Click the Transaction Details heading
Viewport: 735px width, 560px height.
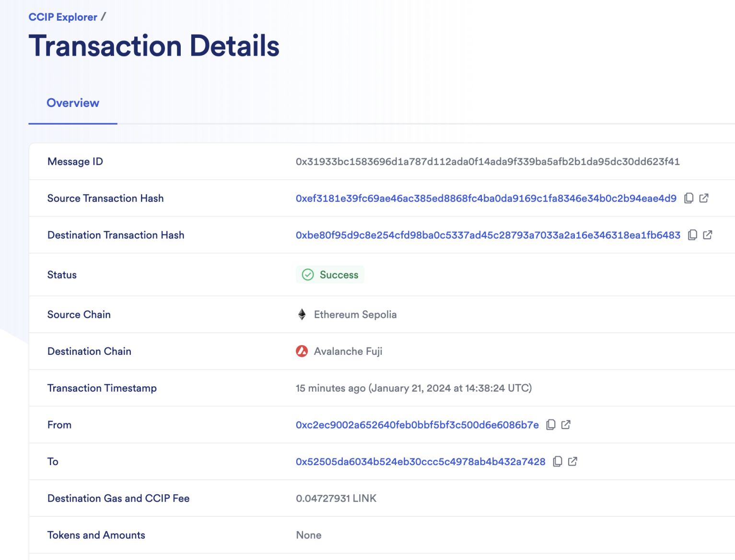[154, 46]
